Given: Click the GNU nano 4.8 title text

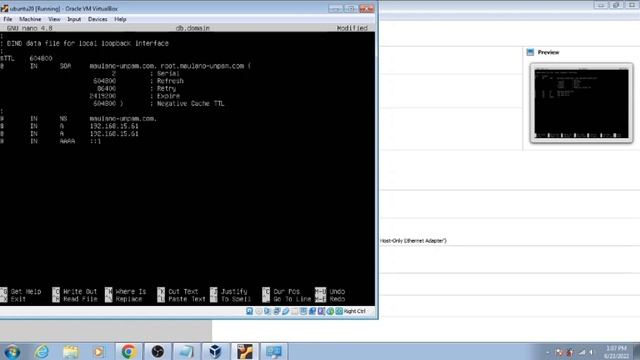Looking at the screenshot, I should point(29,28).
